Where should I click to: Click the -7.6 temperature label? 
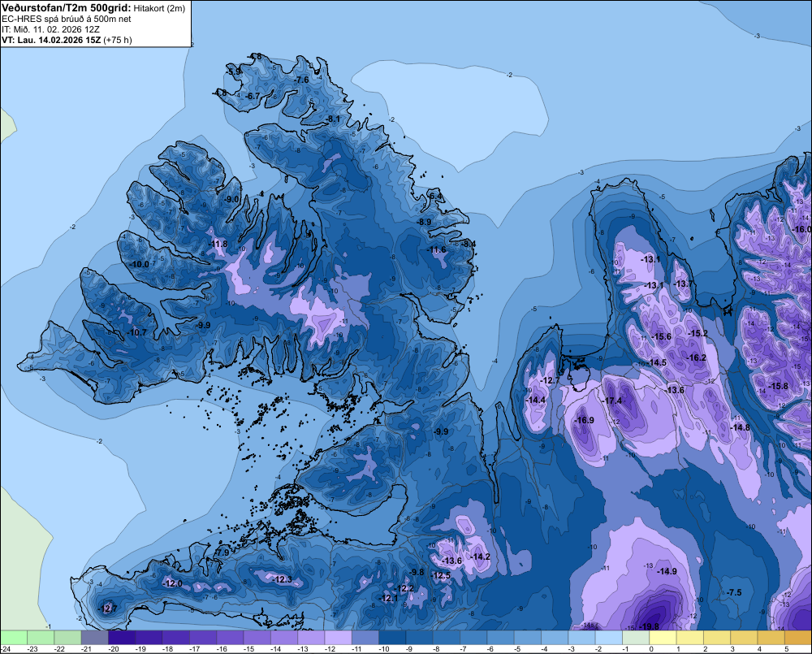pyautogui.click(x=302, y=80)
